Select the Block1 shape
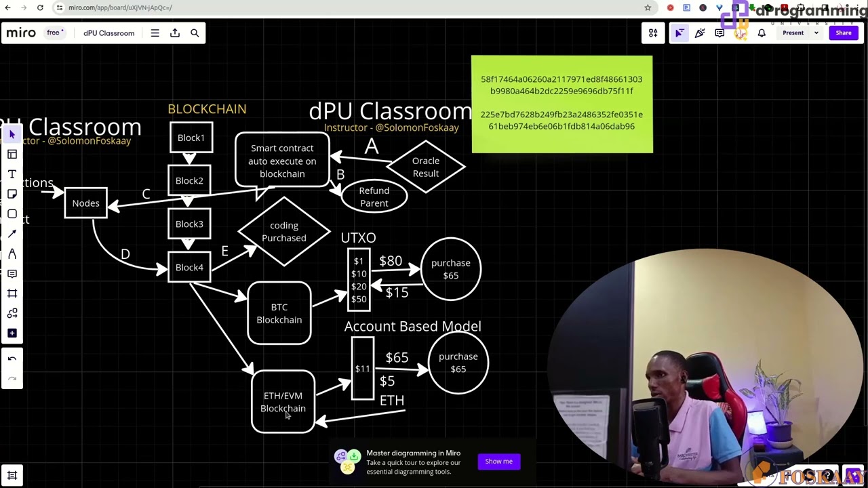The width and height of the screenshot is (868, 488). coord(191,138)
